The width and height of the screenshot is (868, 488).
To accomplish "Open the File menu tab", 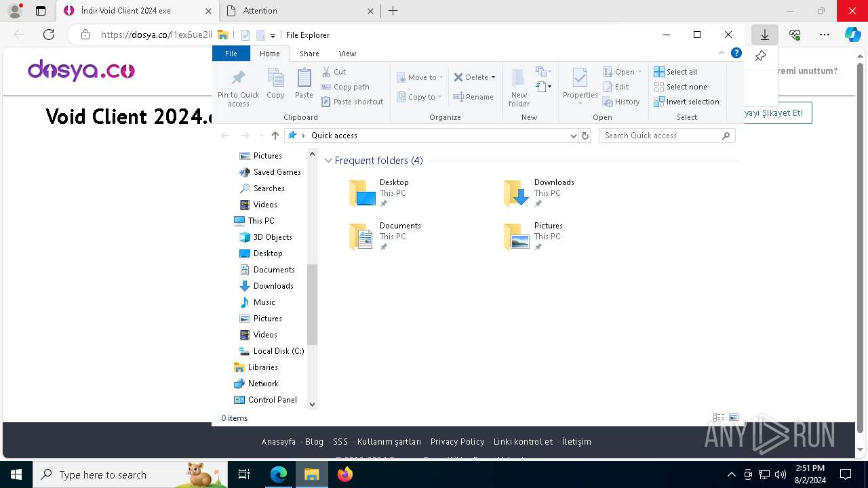I will click(x=231, y=54).
